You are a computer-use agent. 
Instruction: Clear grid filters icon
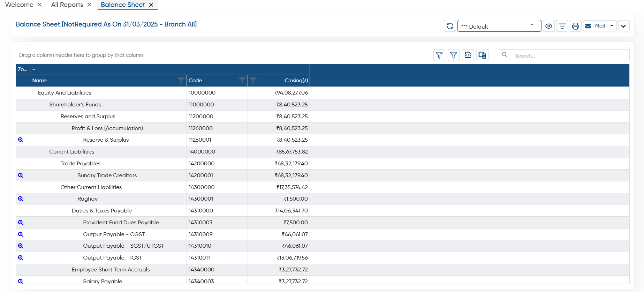439,55
